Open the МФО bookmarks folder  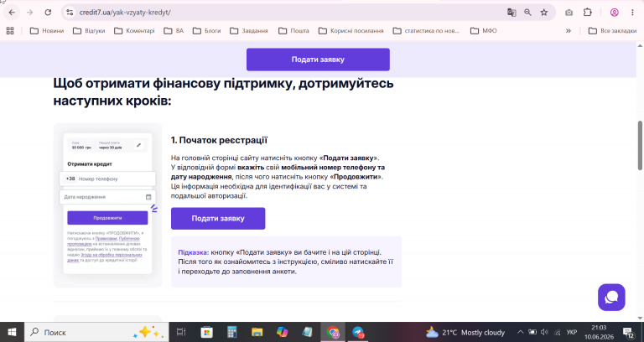tap(483, 31)
